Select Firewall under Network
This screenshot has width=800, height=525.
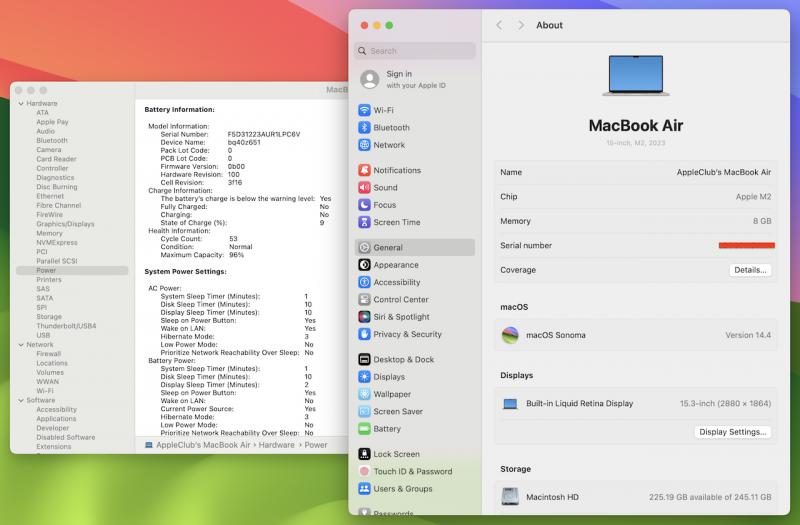48,354
